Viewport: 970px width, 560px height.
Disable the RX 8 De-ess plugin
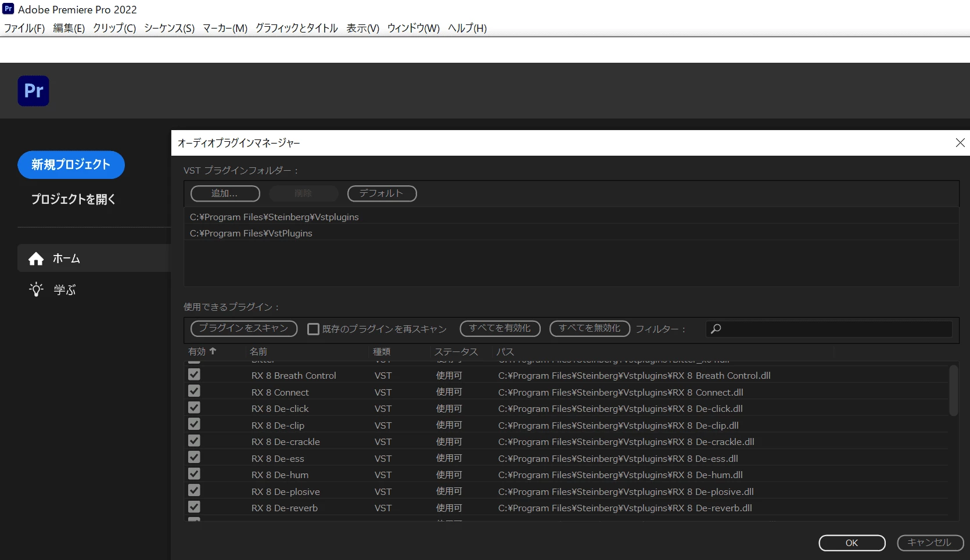tap(194, 458)
